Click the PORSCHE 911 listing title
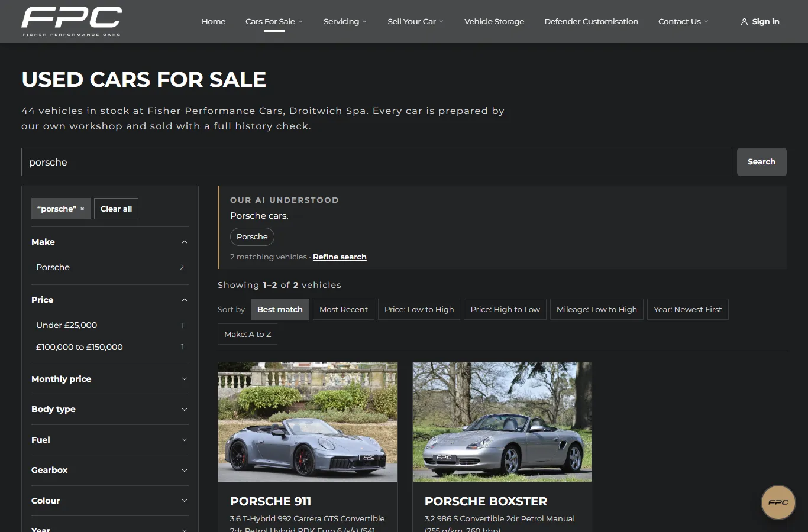Screen dimensions: 808x532 [x=270, y=501]
